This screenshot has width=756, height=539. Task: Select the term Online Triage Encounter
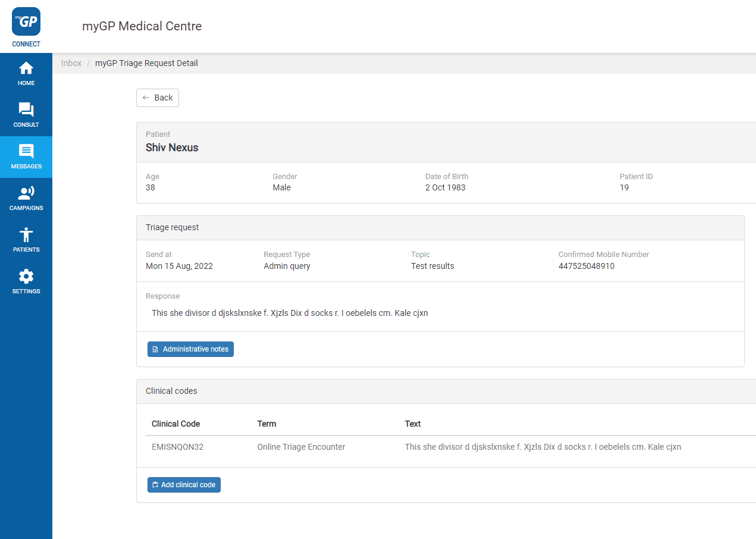[x=301, y=447]
